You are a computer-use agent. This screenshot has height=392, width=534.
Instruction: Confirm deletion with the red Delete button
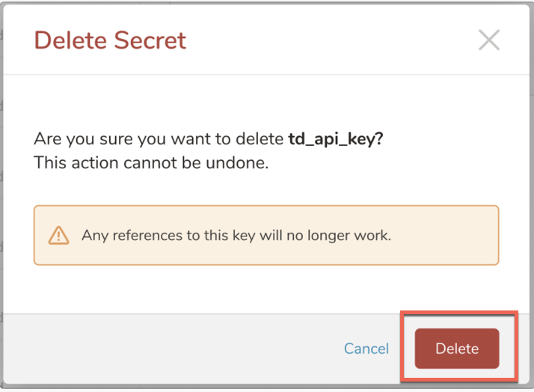point(457,349)
